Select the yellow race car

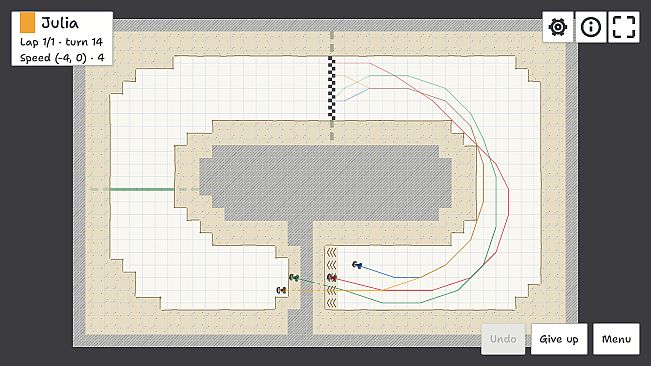(x=281, y=290)
